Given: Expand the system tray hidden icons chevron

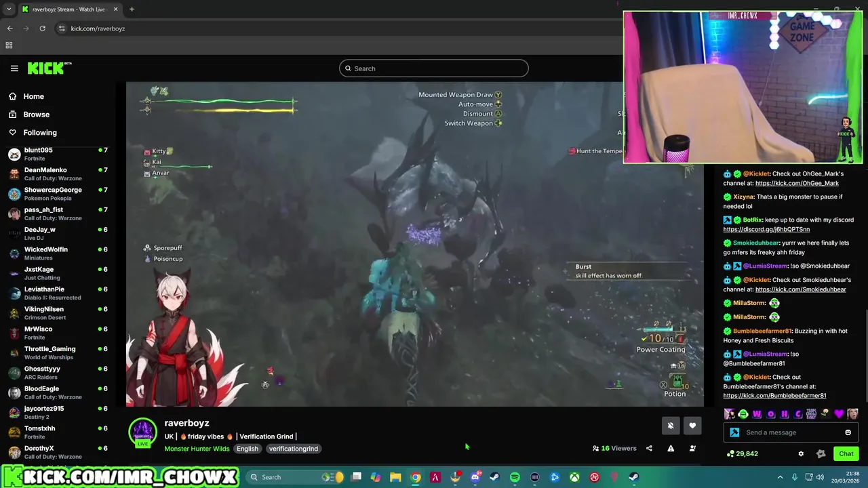Looking at the screenshot, I should click(780, 477).
